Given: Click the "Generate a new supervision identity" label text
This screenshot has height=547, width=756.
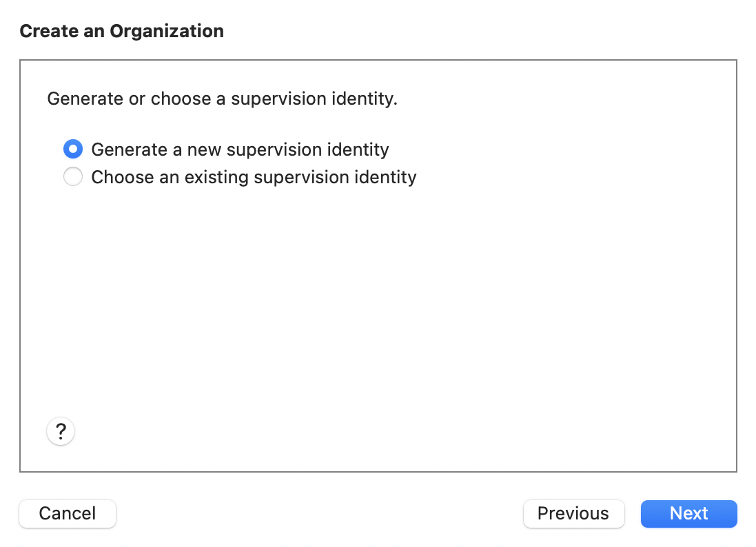Looking at the screenshot, I should point(240,149).
